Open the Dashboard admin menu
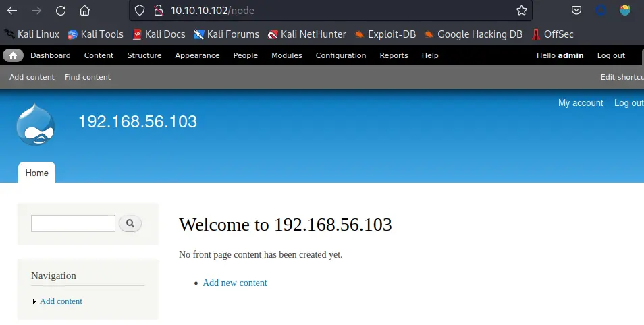 click(x=51, y=55)
